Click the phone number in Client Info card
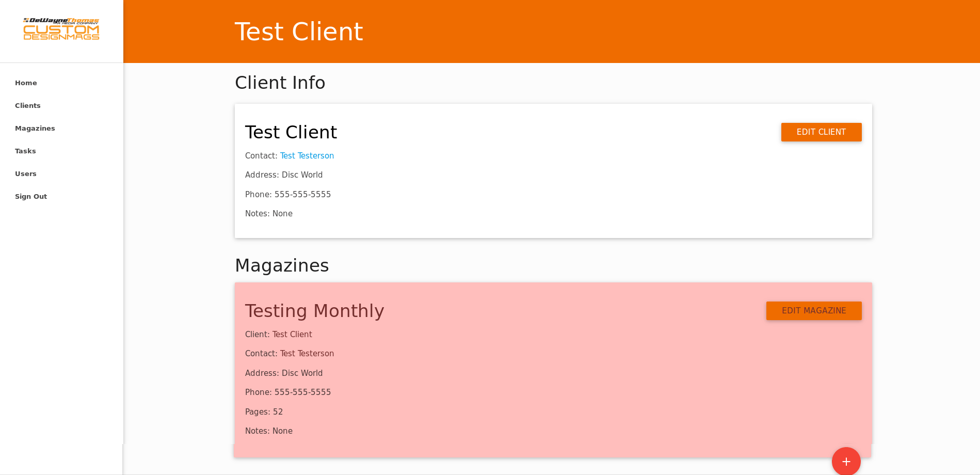The image size is (980, 475). pyautogui.click(x=302, y=195)
